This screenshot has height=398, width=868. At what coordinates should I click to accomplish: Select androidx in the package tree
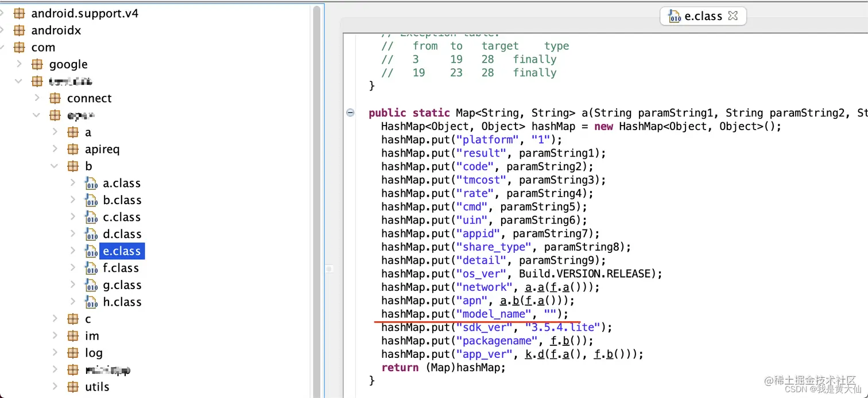56,30
